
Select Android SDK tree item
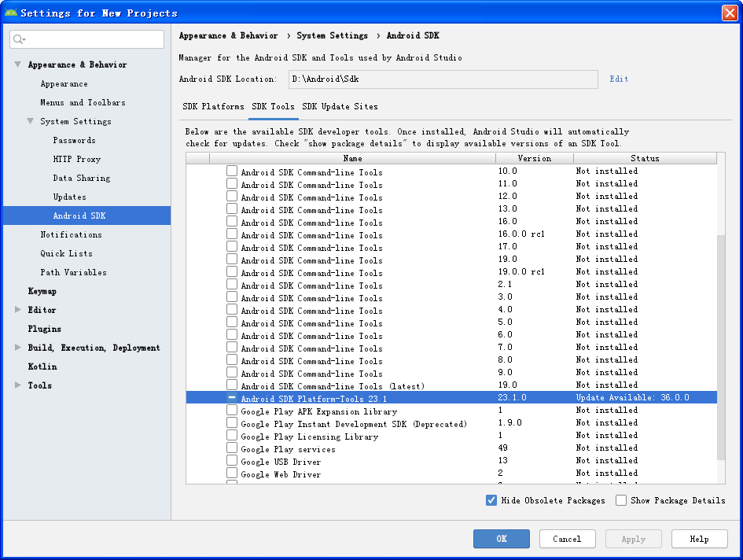[86, 216]
